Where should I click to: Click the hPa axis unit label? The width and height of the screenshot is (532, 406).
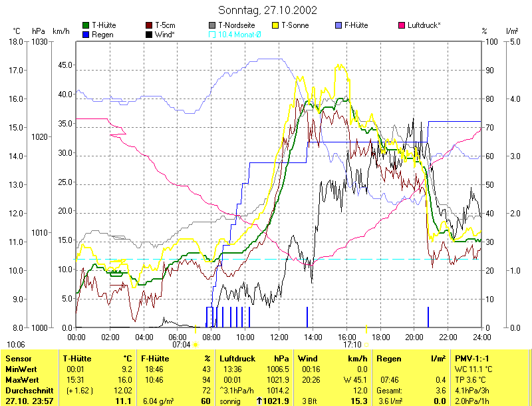(x=39, y=31)
